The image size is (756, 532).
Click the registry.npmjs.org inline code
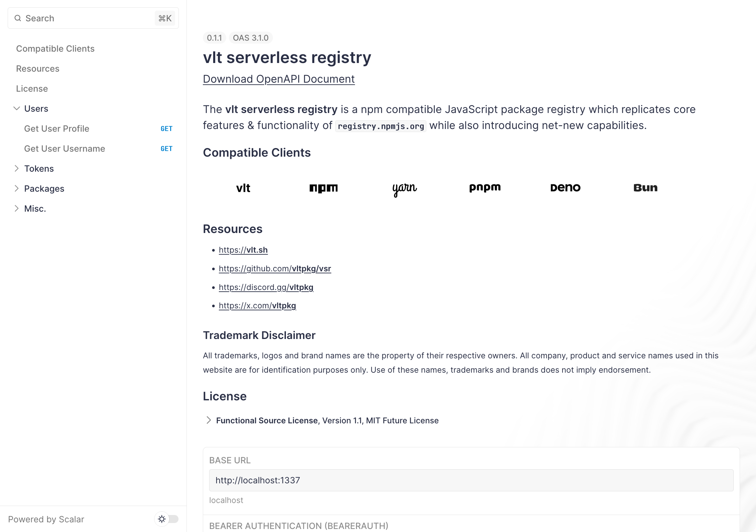(x=381, y=126)
